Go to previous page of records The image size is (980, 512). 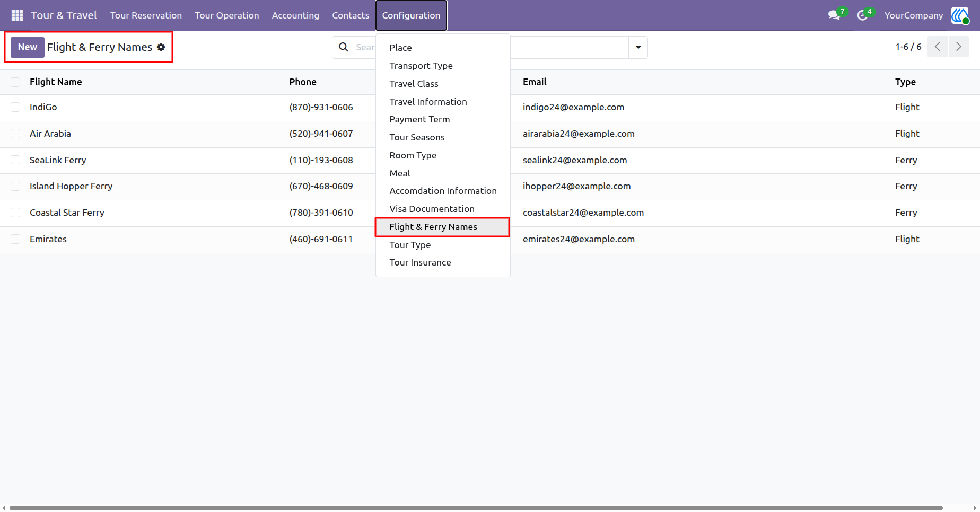point(938,47)
